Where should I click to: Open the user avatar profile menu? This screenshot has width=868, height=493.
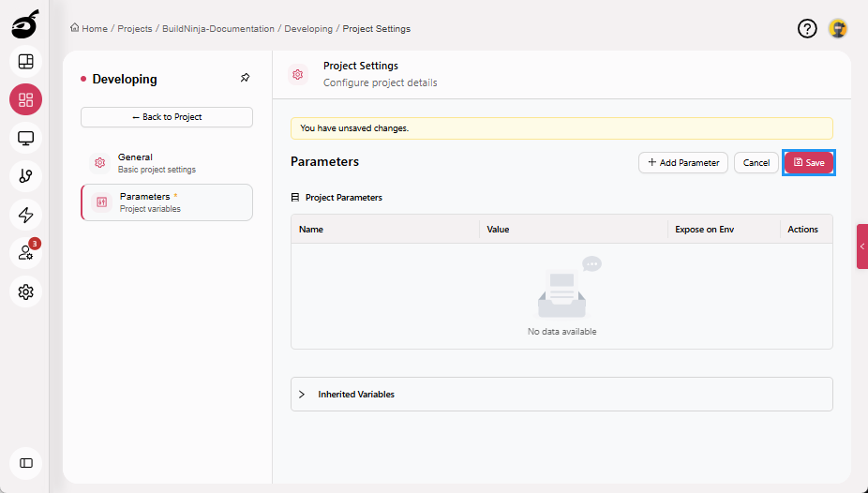[x=838, y=28]
